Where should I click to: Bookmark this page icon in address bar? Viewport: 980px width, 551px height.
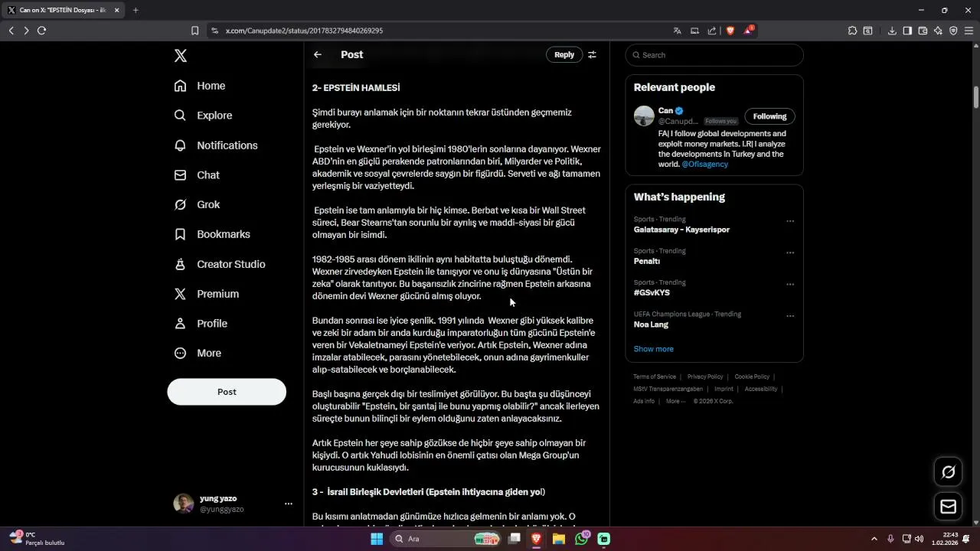point(194,31)
